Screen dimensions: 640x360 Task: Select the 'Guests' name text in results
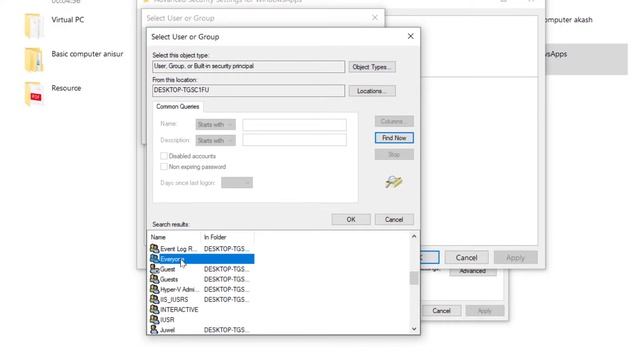coord(169,279)
